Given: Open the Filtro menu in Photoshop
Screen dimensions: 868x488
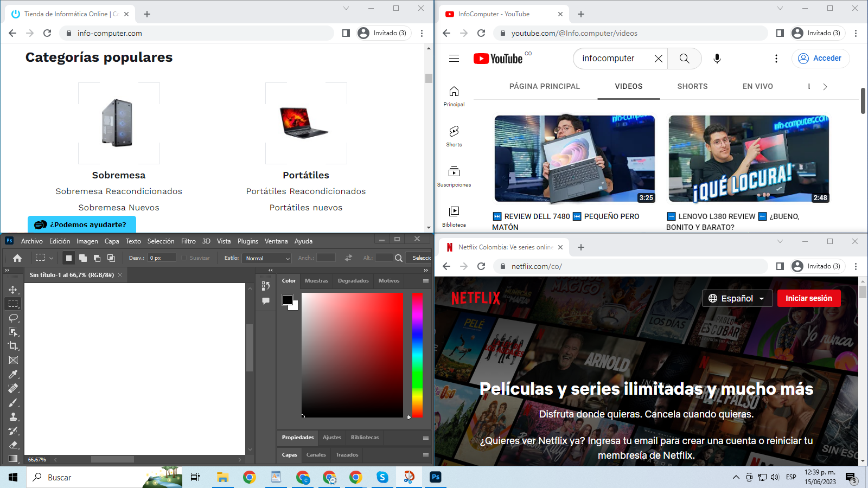Looking at the screenshot, I should tap(188, 241).
